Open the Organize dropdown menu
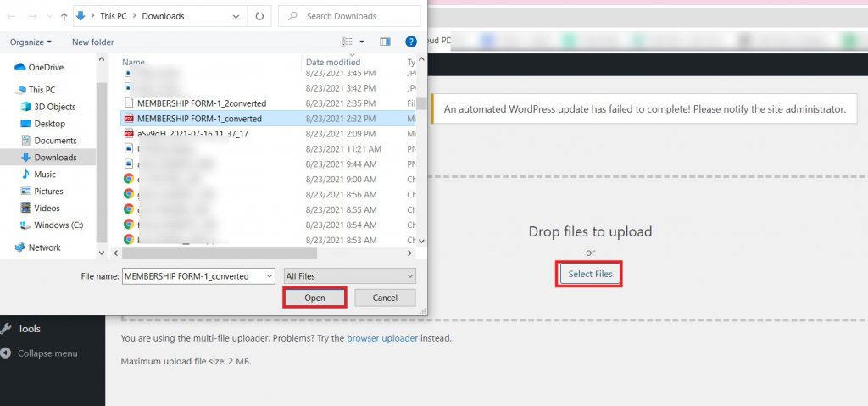Image resolution: width=868 pixels, height=406 pixels. [31, 42]
